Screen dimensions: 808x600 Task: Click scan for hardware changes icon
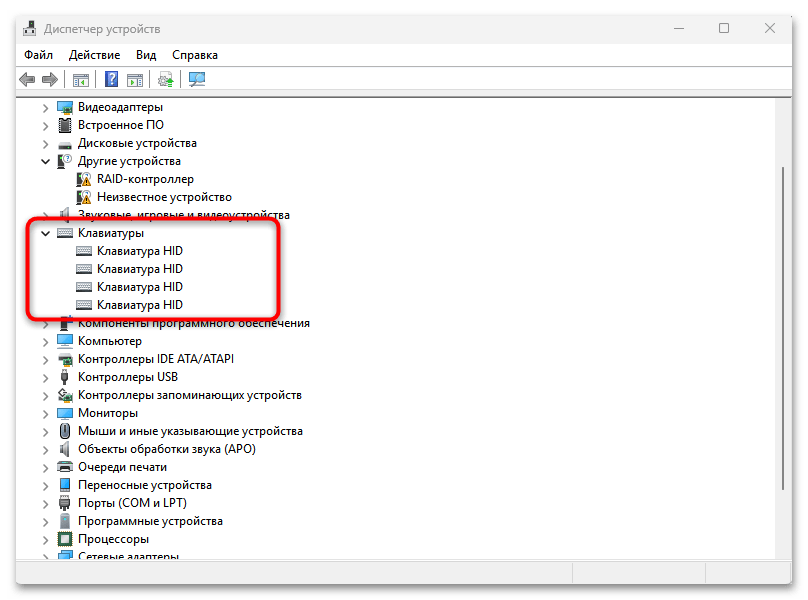click(197, 80)
